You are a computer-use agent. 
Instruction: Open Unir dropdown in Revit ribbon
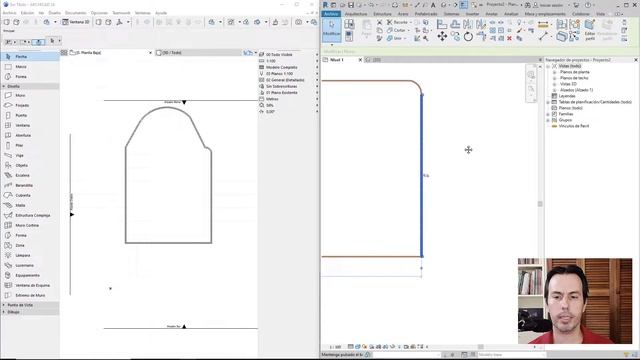pos(396,38)
